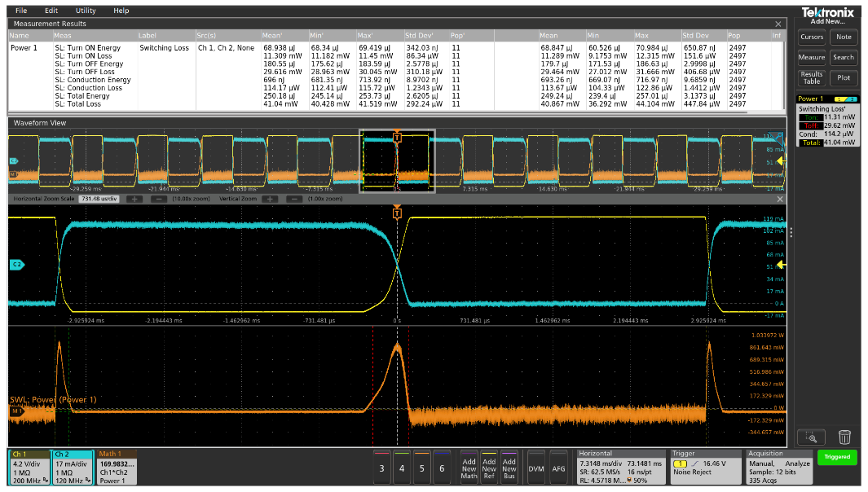Enable channel 3 input
Screen dimensions: 868x492
point(381,468)
